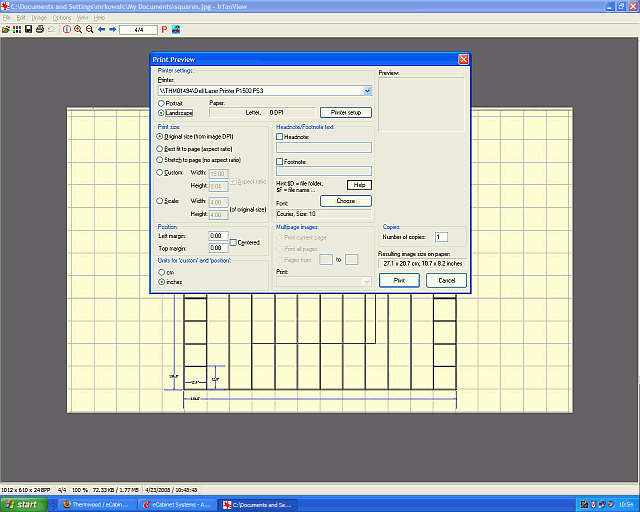Select Best fit to page option
This screenshot has height=512, width=640.
click(x=160, y=149)
